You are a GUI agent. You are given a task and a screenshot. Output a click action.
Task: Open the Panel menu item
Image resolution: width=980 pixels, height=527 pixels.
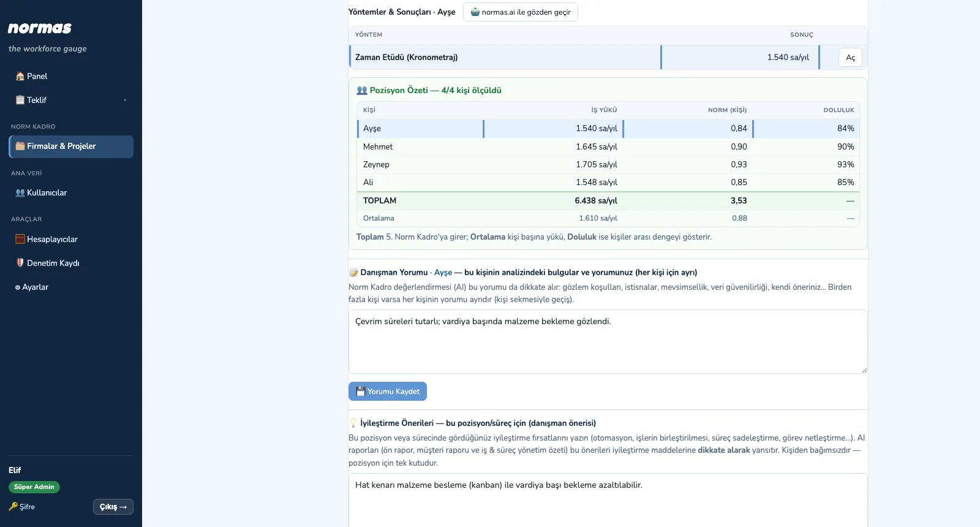(71, 77)
